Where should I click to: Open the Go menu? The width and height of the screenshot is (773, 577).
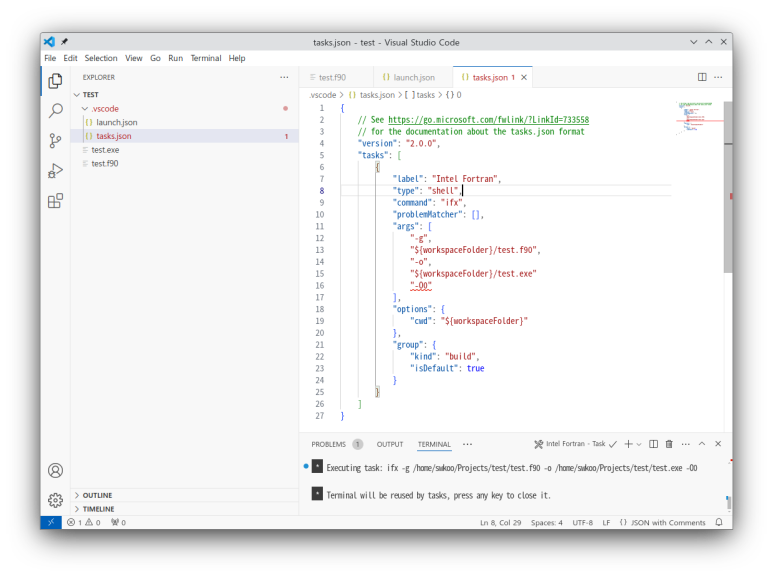click(x=155, y=58)
